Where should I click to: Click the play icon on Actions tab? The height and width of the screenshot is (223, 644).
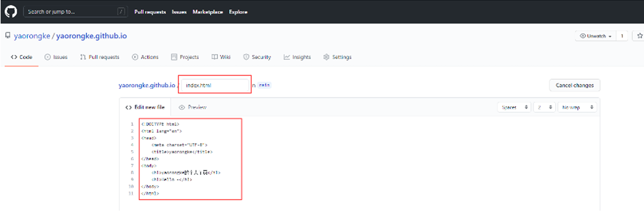135,57
